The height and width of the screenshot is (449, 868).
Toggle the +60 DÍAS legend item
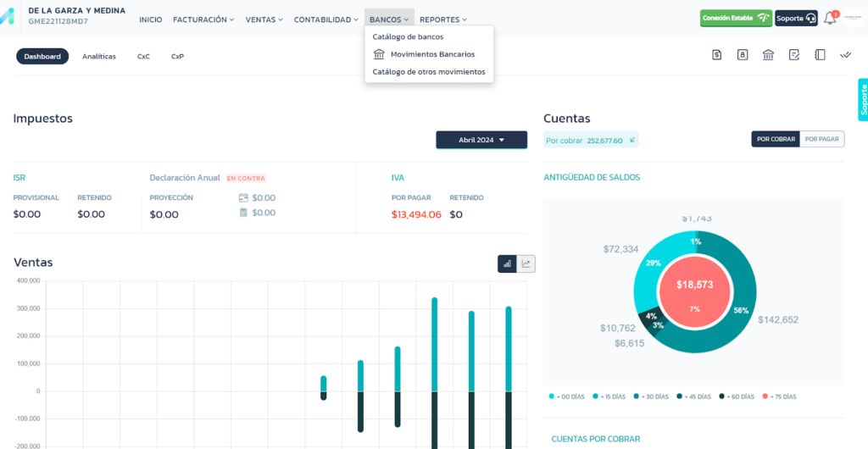(x=737, y=396)
